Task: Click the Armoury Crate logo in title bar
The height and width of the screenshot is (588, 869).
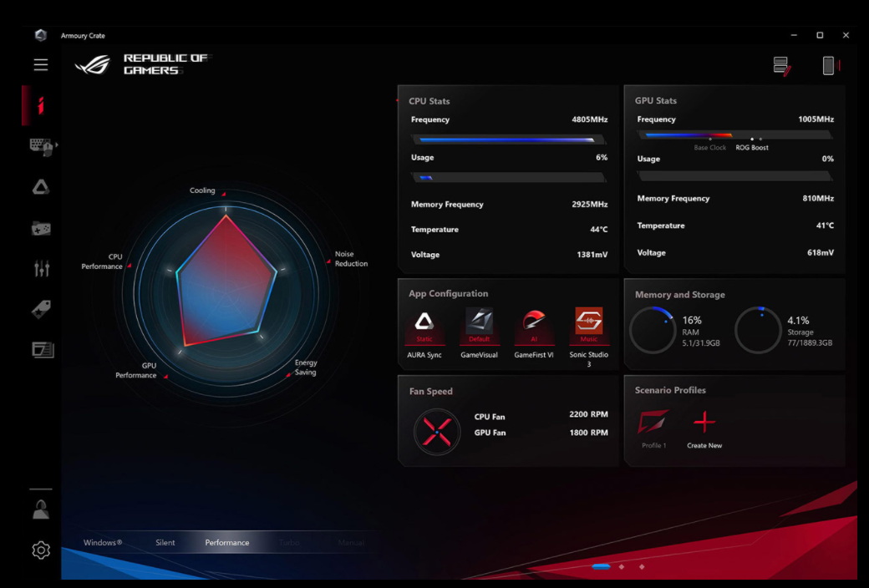Action: coord(40,35)
